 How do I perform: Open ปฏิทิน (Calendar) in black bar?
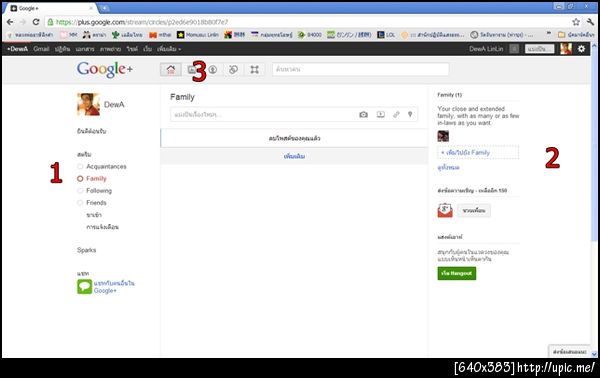click(62, 49)
